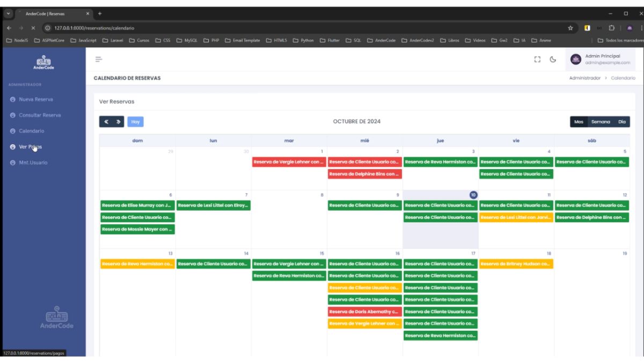Image resolution: width=644 pixels, height=362 pixels.
Task: Go to previous month with double-left arrow
Action: tap(107, 122)
